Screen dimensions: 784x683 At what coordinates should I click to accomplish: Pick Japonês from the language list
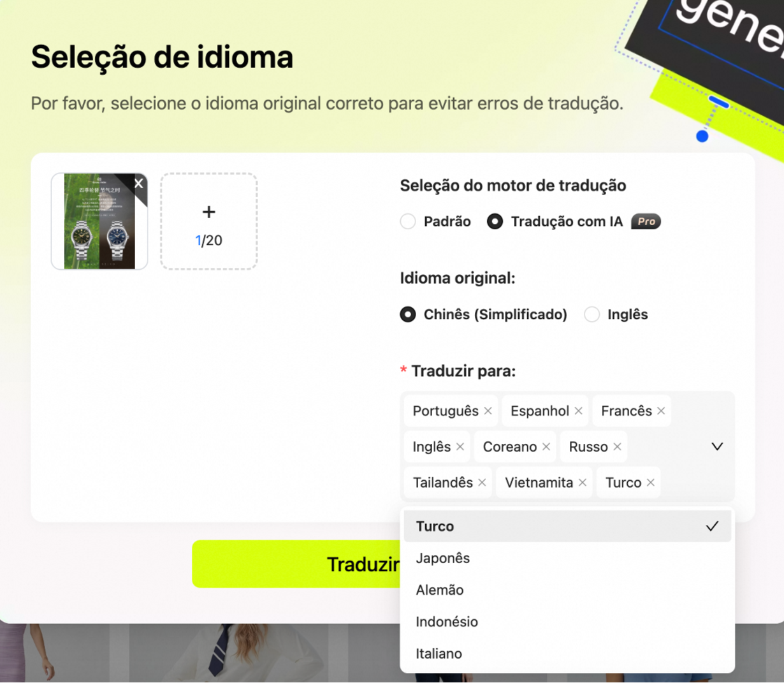[567, 558]
